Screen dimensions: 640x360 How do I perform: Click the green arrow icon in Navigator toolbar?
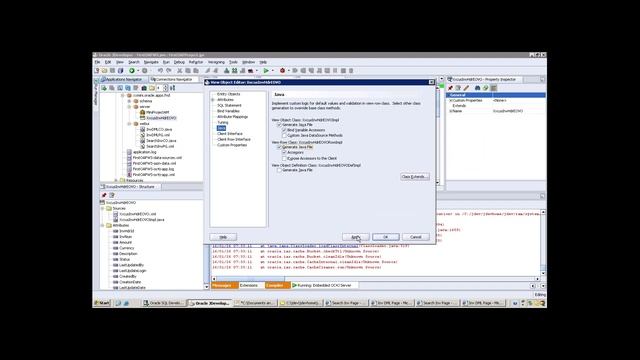pos(104,88)
